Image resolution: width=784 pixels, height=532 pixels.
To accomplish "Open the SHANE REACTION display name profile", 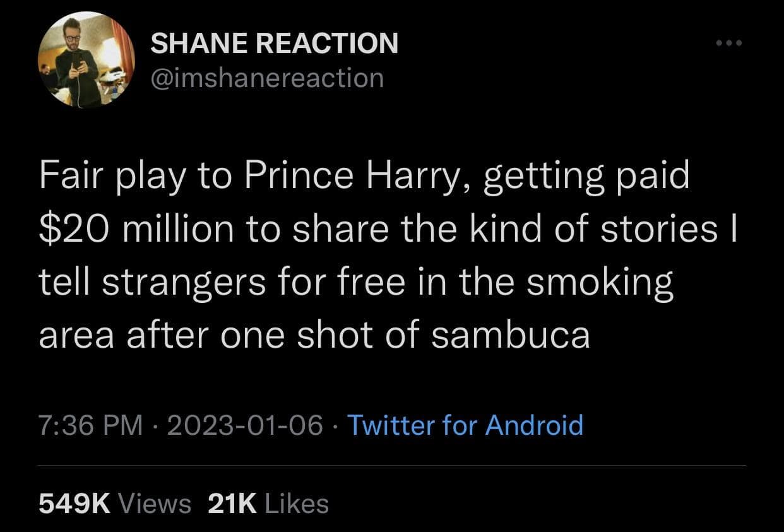I will tap(275, 44).
